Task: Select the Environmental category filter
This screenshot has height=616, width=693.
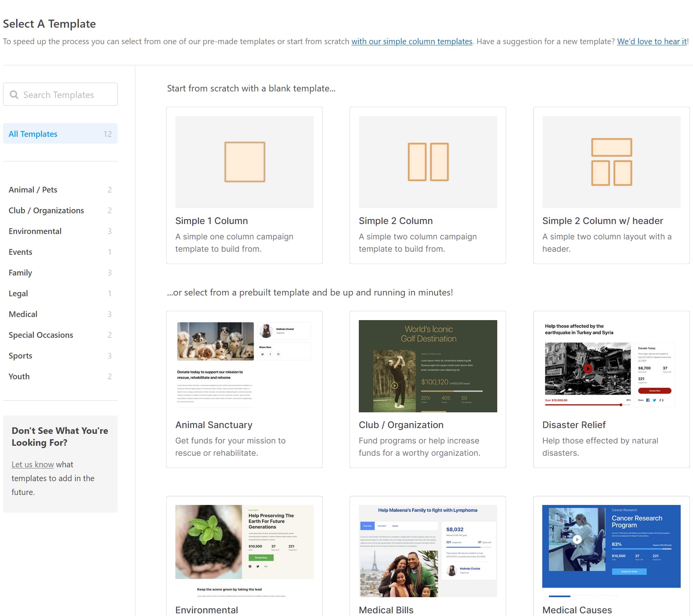Action: [x=35, y=231]
